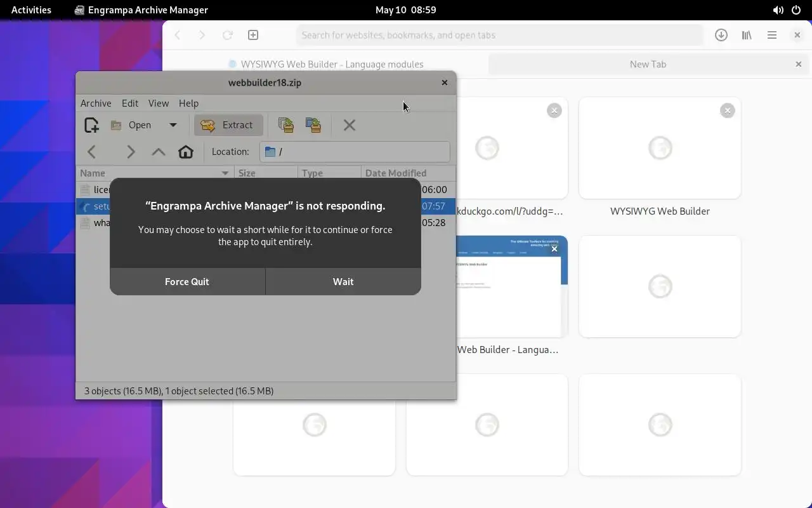Viewport: 812px width, 508px height.
Task: Click the WYSIWYG Web Builder tile label
Action: pos(660,211)
